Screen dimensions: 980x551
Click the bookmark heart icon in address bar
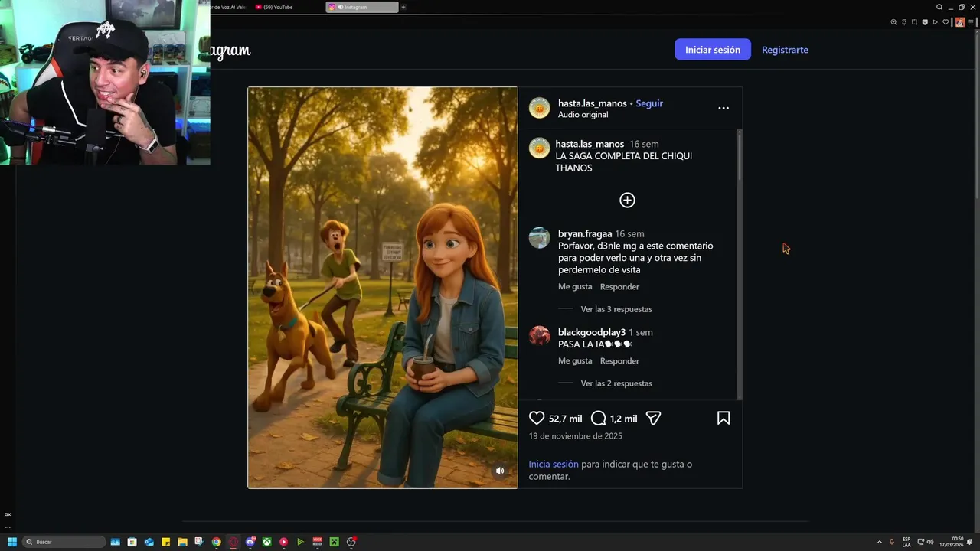(x=946, y=22)
